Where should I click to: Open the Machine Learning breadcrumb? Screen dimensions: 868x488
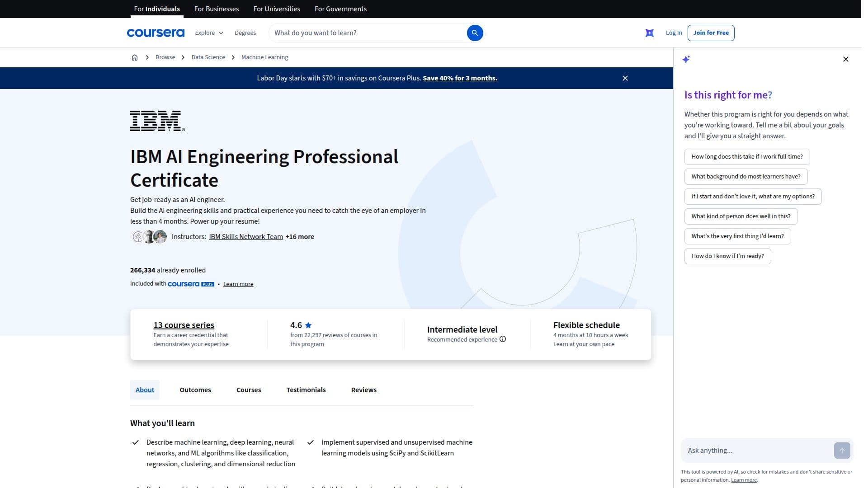264,57
